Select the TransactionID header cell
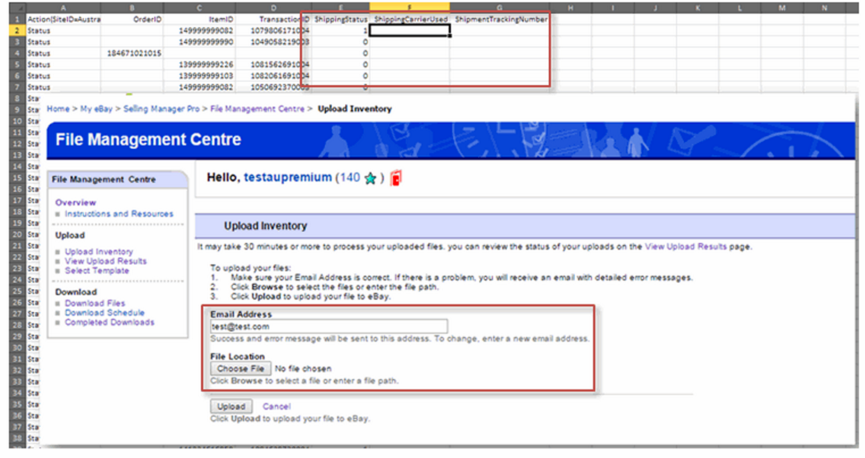Viewport: 865px width, 458px height. pos(274,19)
